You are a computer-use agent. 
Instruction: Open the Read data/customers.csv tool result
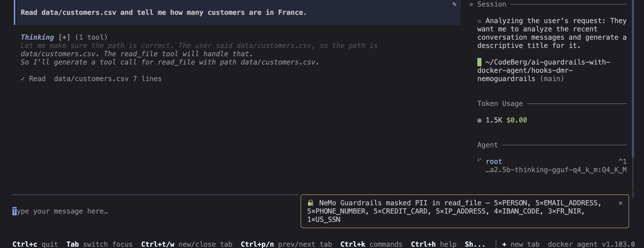click(91, 79)
